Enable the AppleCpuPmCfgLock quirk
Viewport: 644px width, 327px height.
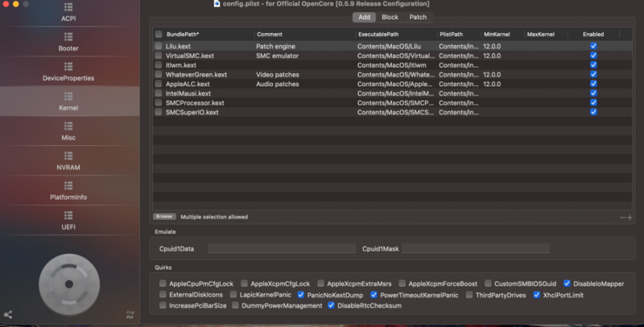point(163,284)
